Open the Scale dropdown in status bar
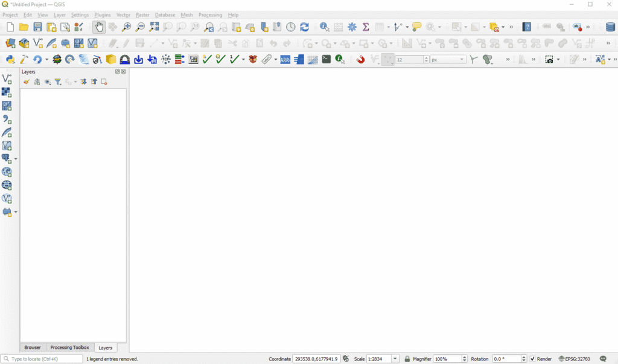The width and height of the screenshot is (618, 364). click(395, 359)
